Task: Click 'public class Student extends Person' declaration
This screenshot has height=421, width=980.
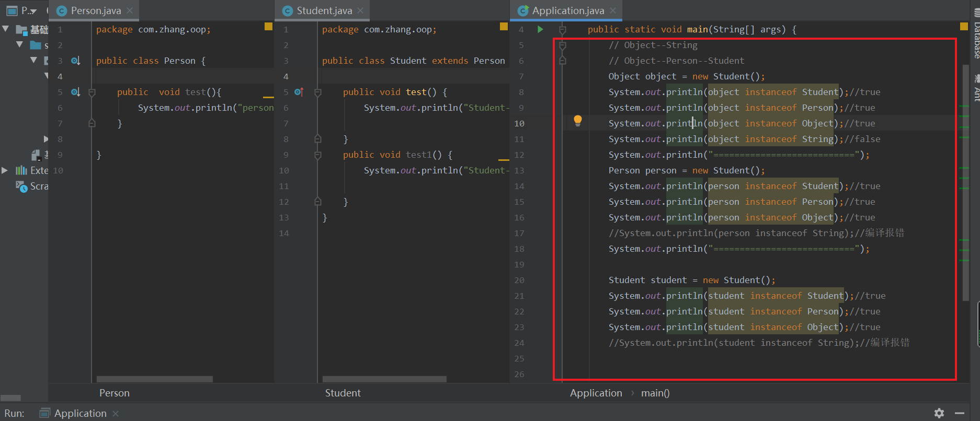Action: [x=414, y=61]
